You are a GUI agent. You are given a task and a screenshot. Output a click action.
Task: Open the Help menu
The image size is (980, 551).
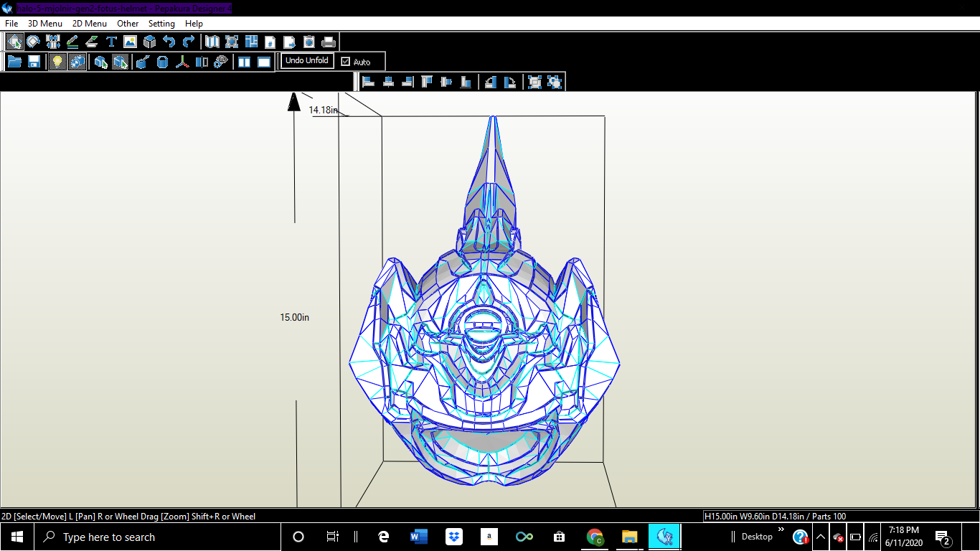pyautogui.click(x=194, y=24)
